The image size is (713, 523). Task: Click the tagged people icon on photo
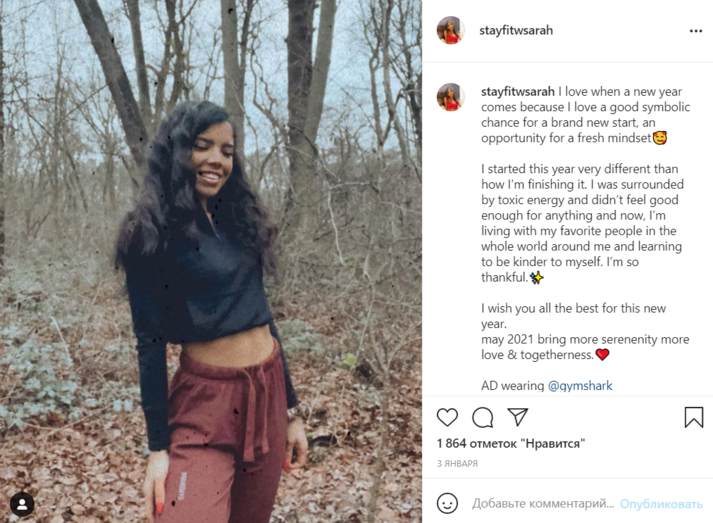[21, 504]
